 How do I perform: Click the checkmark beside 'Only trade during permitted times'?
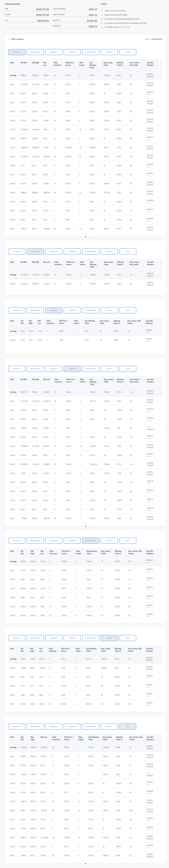pyautogui.click(x=102, y=27)
